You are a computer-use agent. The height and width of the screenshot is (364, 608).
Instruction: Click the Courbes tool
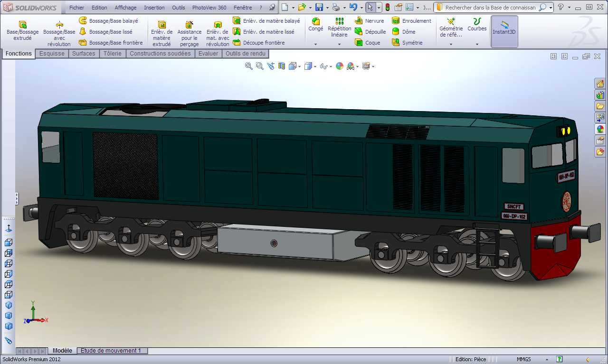(477, 25)
